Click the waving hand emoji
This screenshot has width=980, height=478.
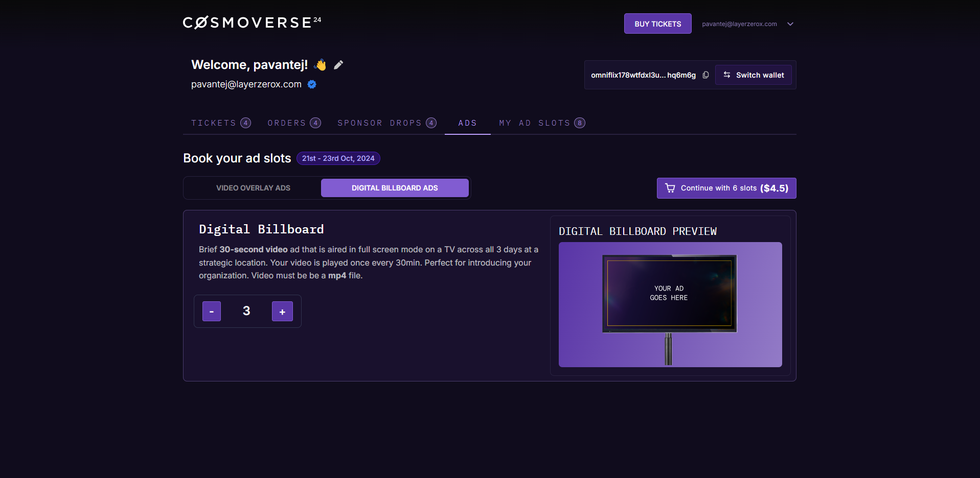[321, 65]
